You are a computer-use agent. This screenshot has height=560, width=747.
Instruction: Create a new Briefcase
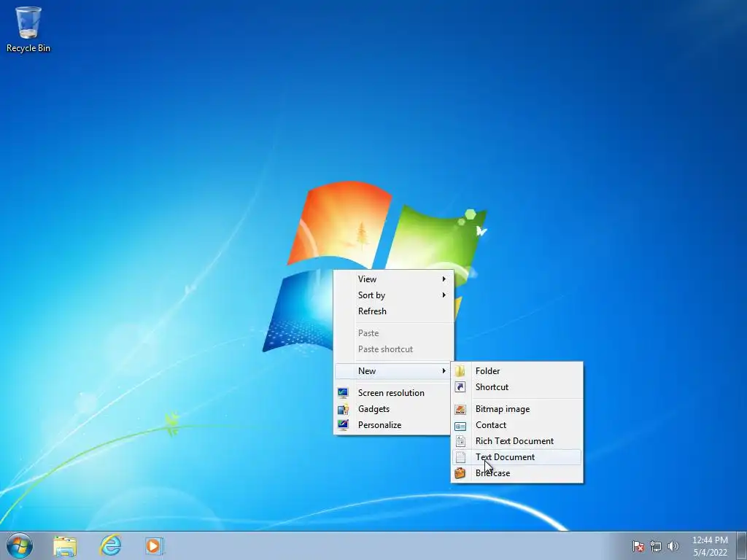517,472
